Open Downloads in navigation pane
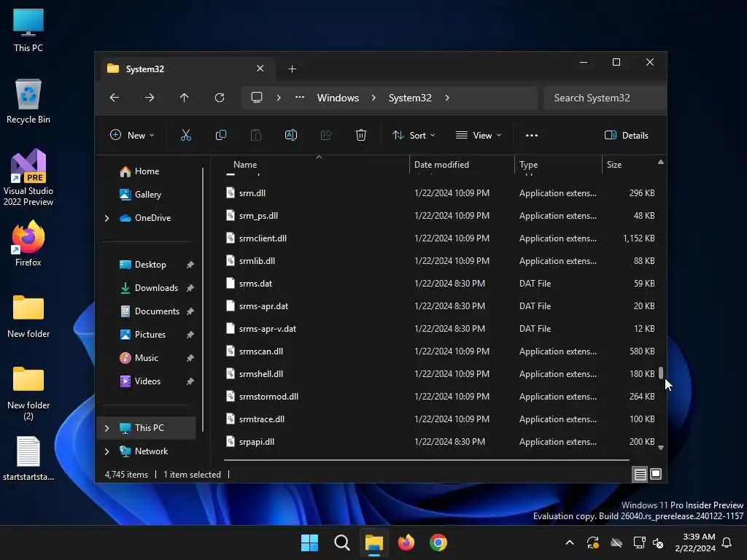This screenshot has width=747, height=560. pos(156,288)
